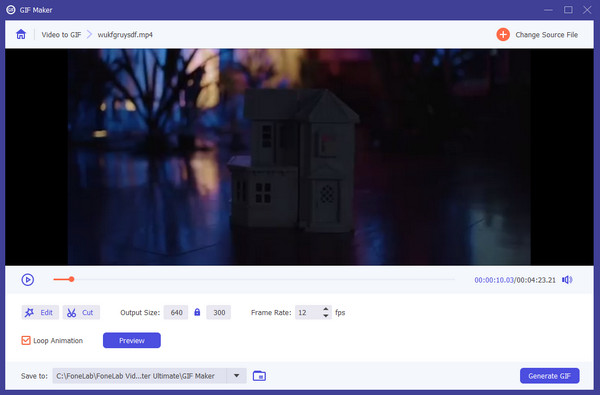This screenshot has height=395, width=600.
Task: Increase frame rate with up arrow
Action: coord(326,309)
